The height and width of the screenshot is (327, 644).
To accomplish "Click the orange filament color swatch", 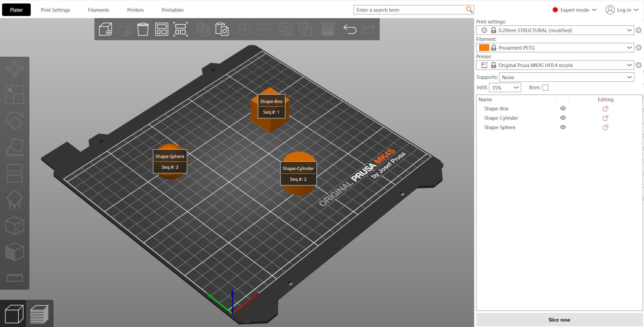I will pyautogui.click(x=484, y=48).
